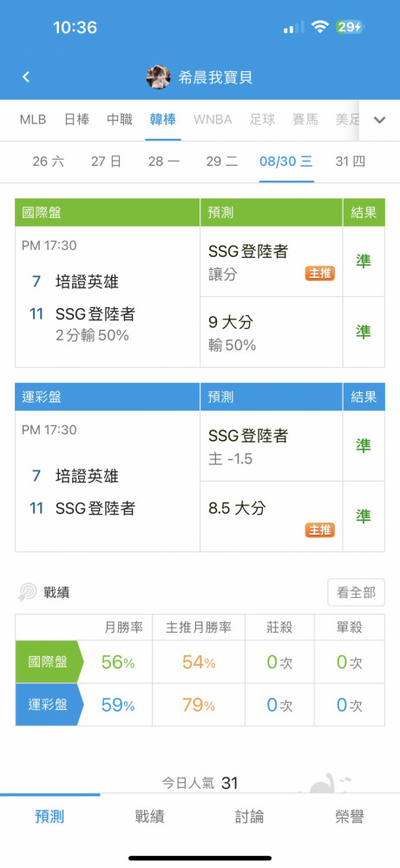This screenshot has height=868, width=400.
Task: Tap the 主推 badge beside 8.5 大分
Action: pyautogui.click(x=320, y=529)
